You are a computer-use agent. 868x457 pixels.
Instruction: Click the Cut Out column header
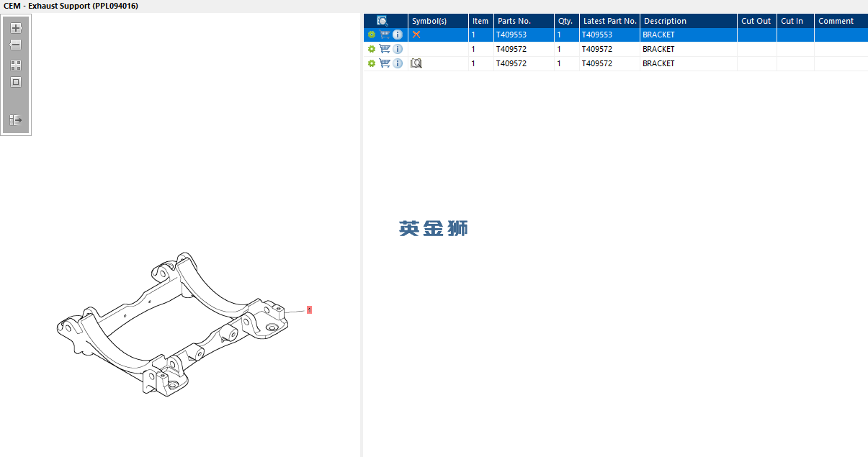pyautogui.click(x=757, y=21)
